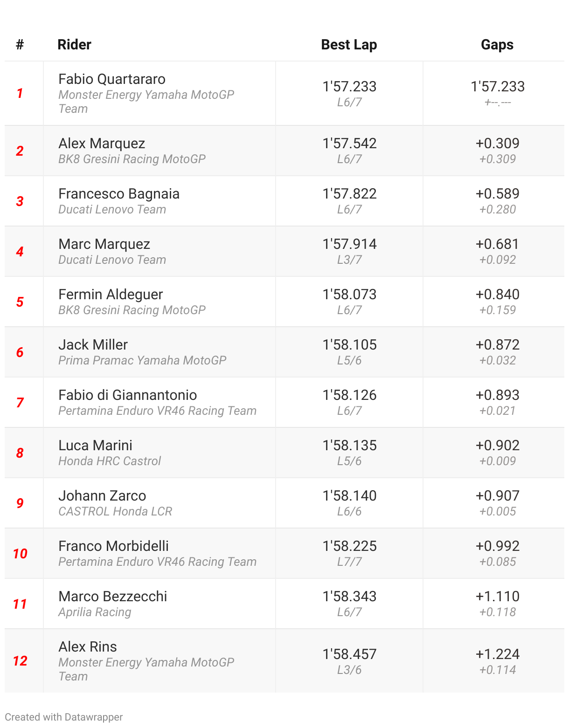Click Johann Zarco rider name
Screen dimensions: 569x728
point(102,496)
